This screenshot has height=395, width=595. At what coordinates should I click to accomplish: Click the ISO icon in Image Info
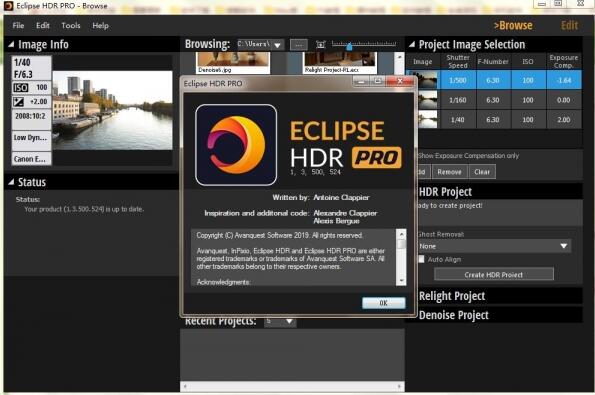pyautogui.click(x=21, y=88)
